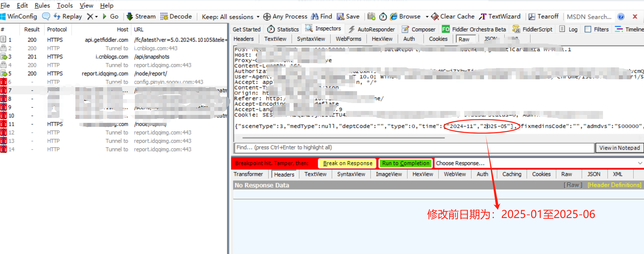
Task: Select session 6 breakpoint icon
Action: click(x=4, y=82)
